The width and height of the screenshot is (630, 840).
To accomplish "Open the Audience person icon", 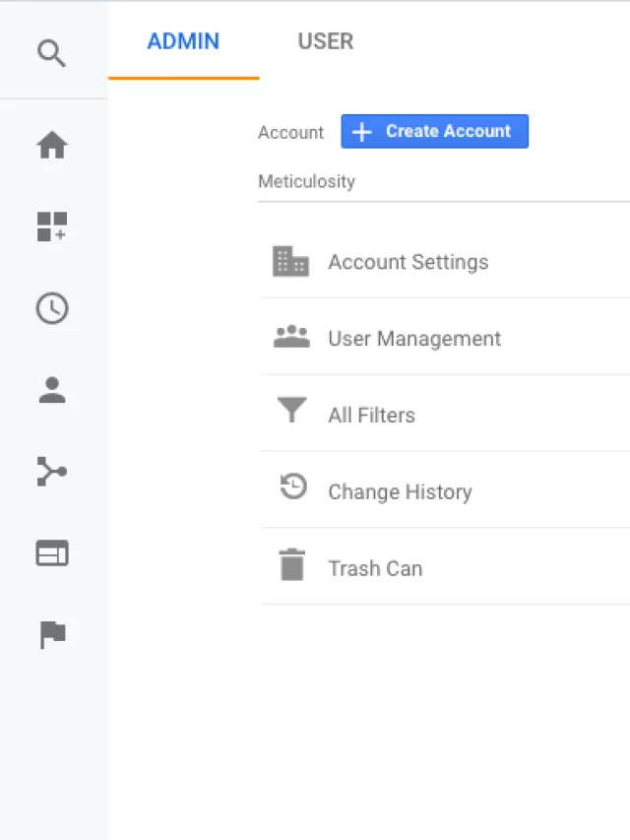I will pos(52,391).
